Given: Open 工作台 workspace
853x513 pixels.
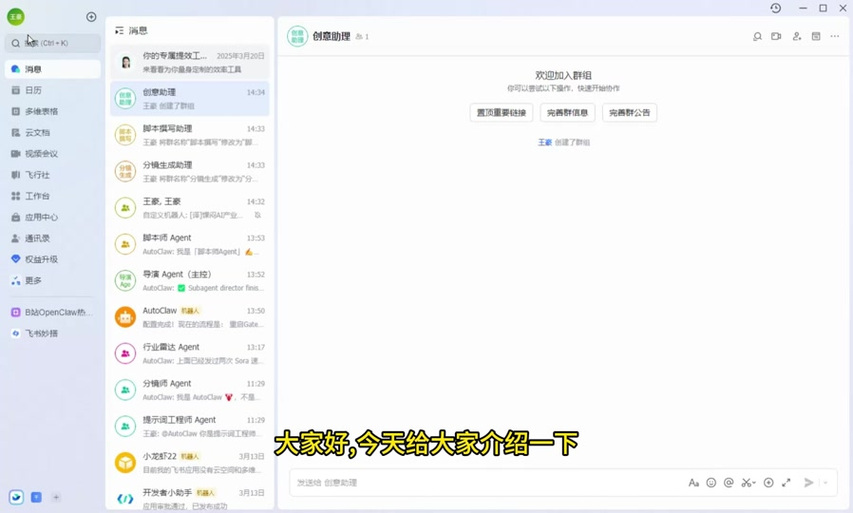Looking at the screenshot, I should [x=53, y=196].
